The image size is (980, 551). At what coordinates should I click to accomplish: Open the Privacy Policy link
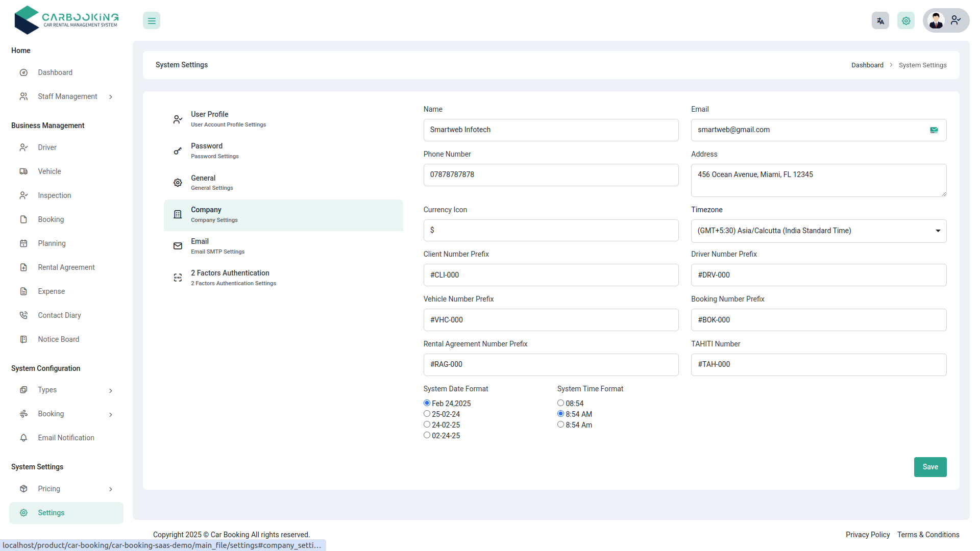pos(867,535)
